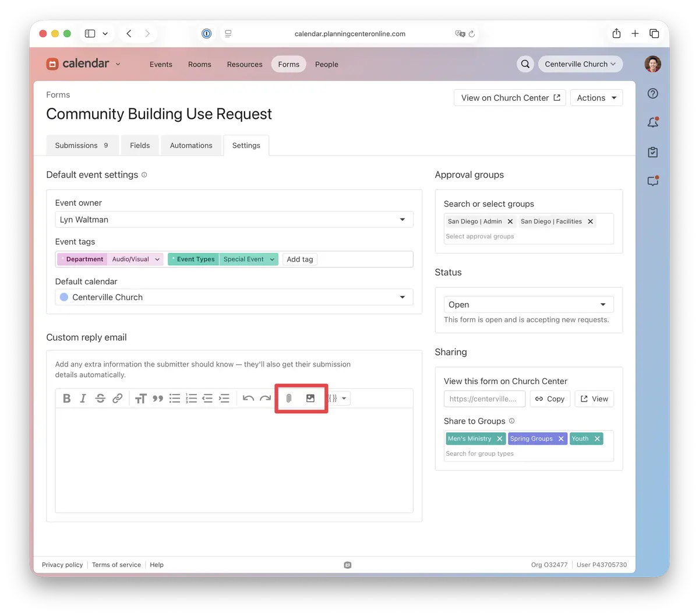Open the Status Open dropdown
Viewport: 699px width, 616px height.
point(528,305)
